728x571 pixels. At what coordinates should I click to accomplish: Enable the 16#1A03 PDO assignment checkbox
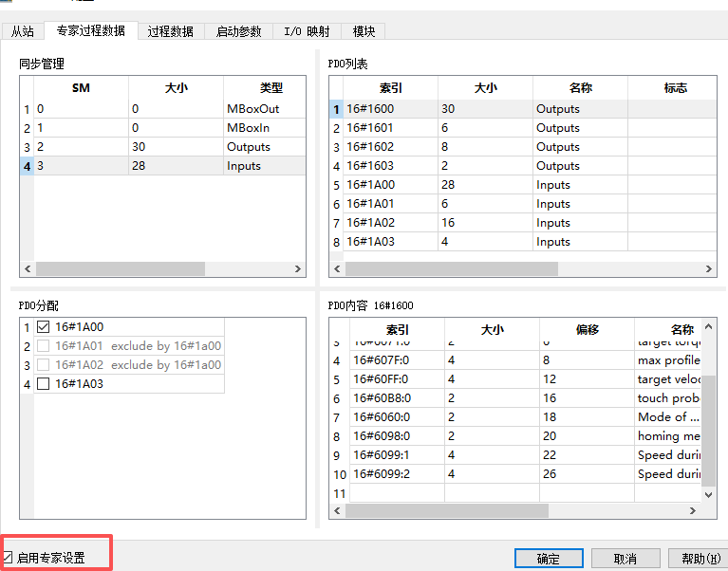tap(43, 384)
